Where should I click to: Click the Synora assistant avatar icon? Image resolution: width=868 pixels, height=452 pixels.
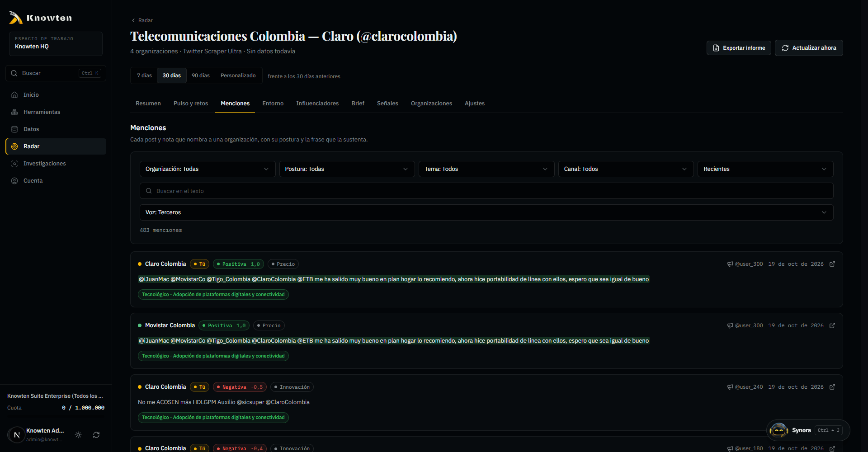[778, 430]
